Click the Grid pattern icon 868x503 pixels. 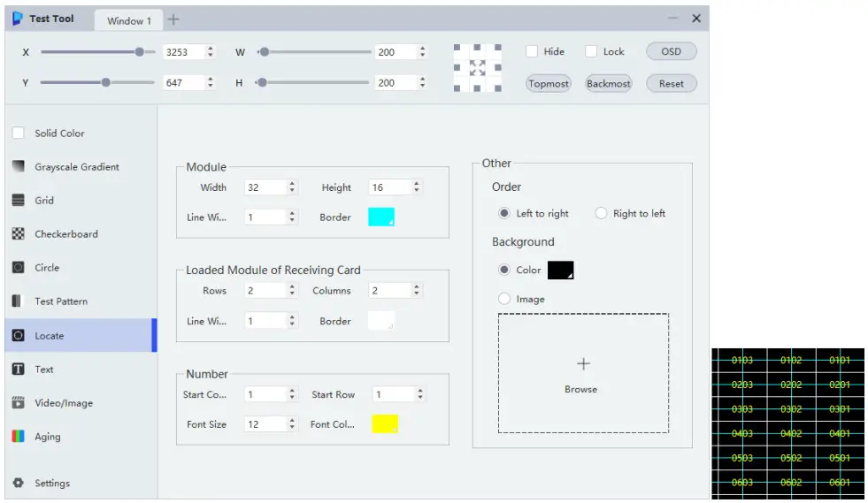click(x=19, y=201)
